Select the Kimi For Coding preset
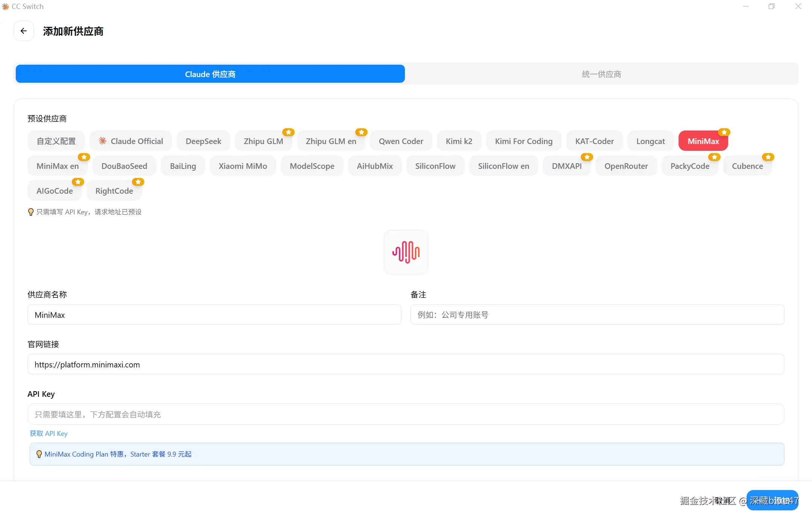812x519 pixels. pos(524,141)
